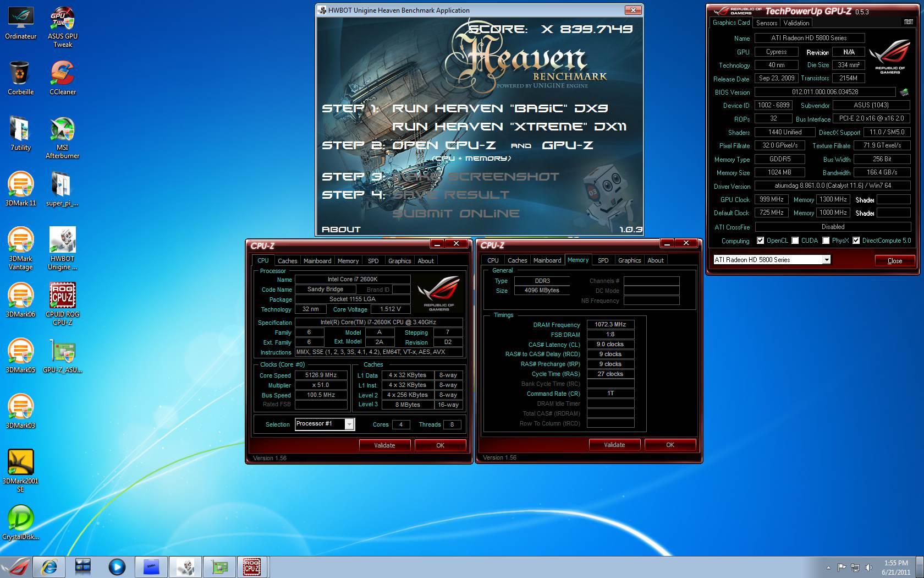This screenshot has width=924, height=578.
Task: Open the super_pi desktop icon
Action: click(x=63, y=189)
